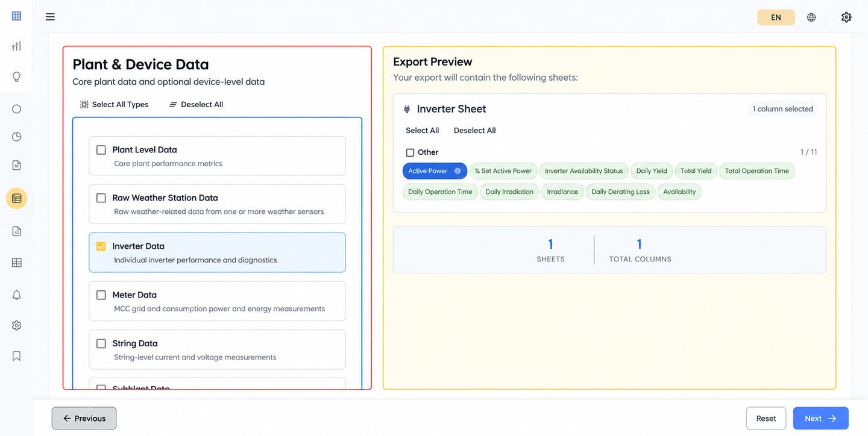
Task: Click the Meter Data description text
Action: [x=219, y=309]
